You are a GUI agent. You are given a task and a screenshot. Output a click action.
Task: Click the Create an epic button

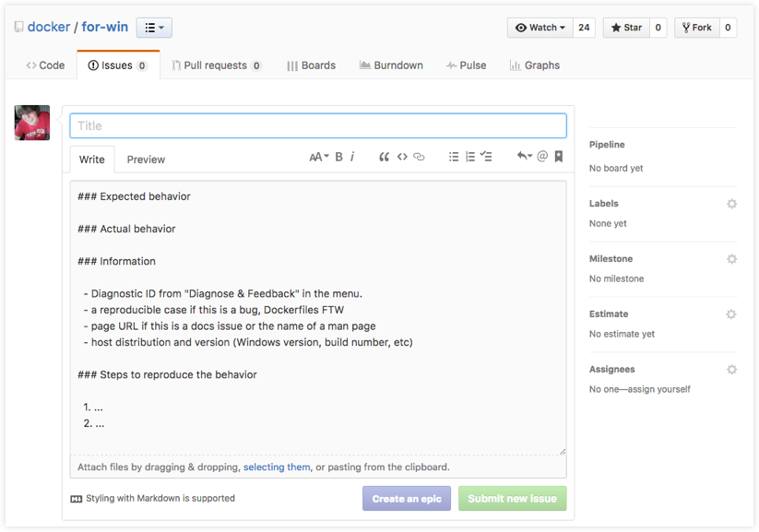[407, 499]
